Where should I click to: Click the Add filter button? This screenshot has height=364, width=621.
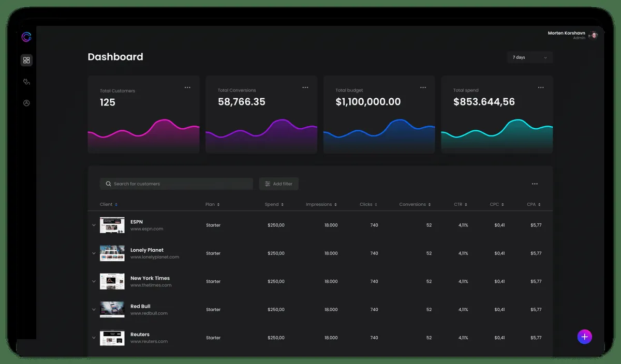coord(279,184)
